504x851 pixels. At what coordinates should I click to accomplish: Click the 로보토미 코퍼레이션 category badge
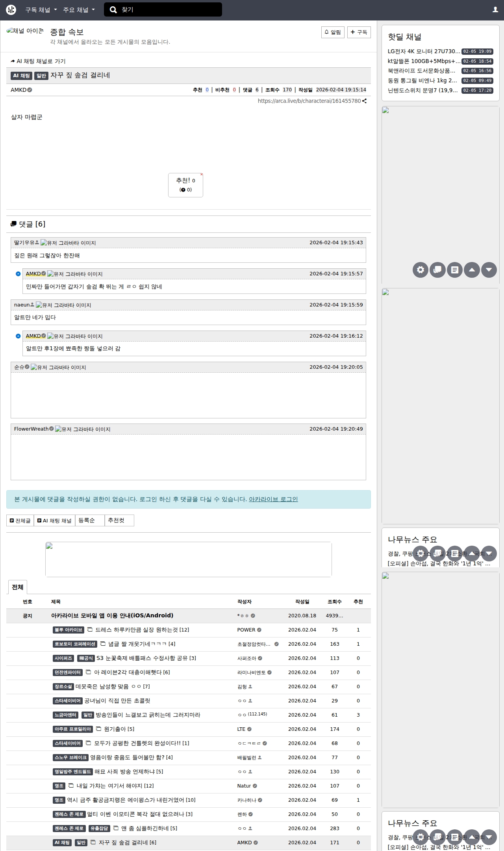pyautogui.click(x=75, y=644)
